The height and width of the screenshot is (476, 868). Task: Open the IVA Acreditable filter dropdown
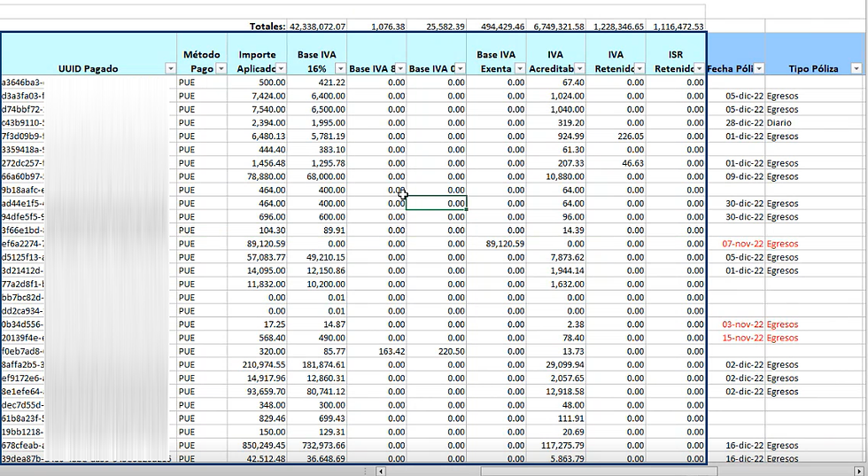579,69
